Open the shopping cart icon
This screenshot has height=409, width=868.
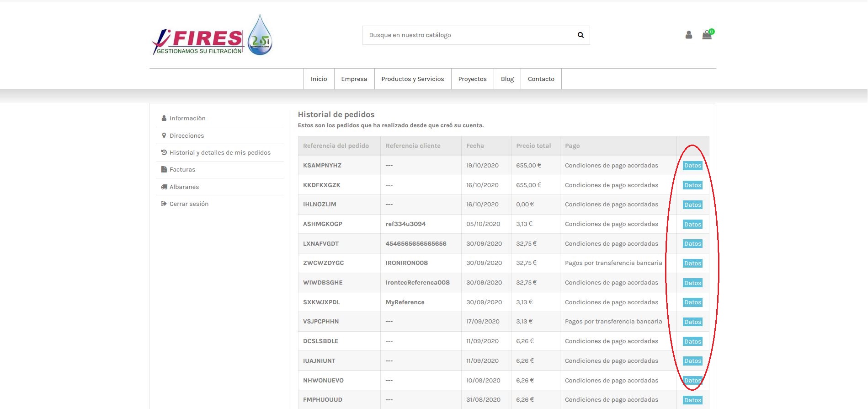click(707, 35)
